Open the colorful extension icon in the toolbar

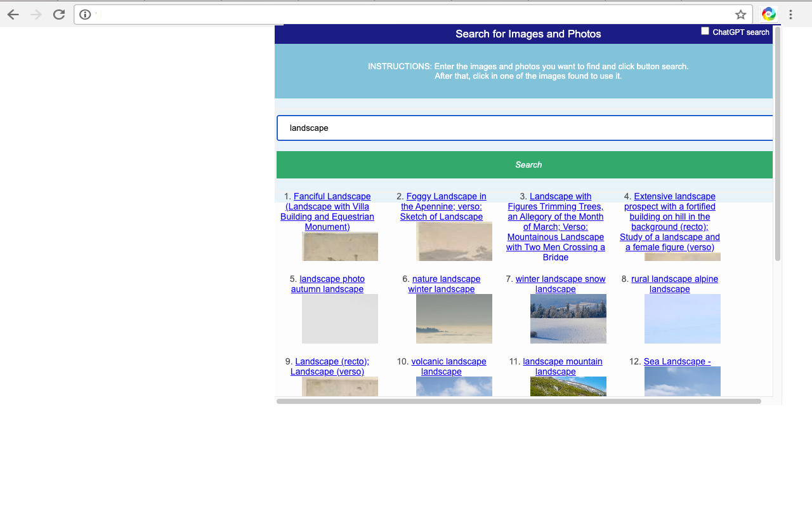[x=769, y=14]
